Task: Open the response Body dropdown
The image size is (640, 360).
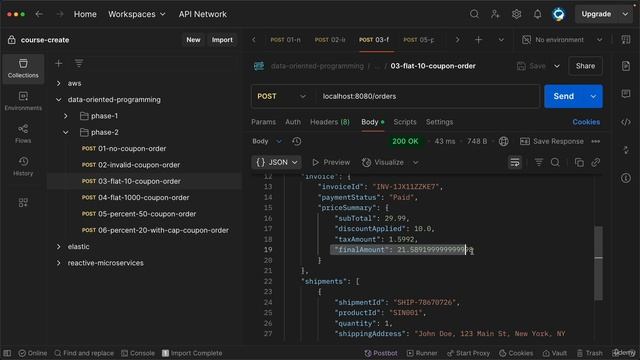Action: [267, 141]
